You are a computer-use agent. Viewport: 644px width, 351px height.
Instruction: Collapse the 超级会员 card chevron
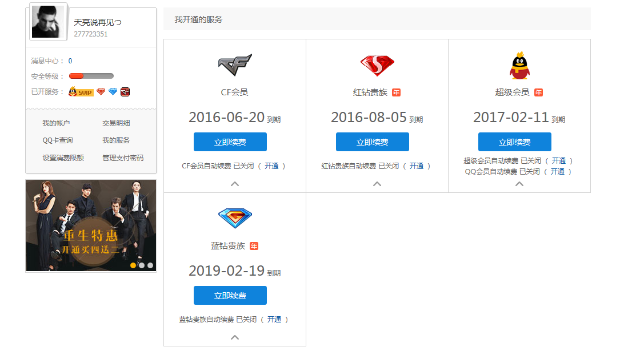pos(519,184)
